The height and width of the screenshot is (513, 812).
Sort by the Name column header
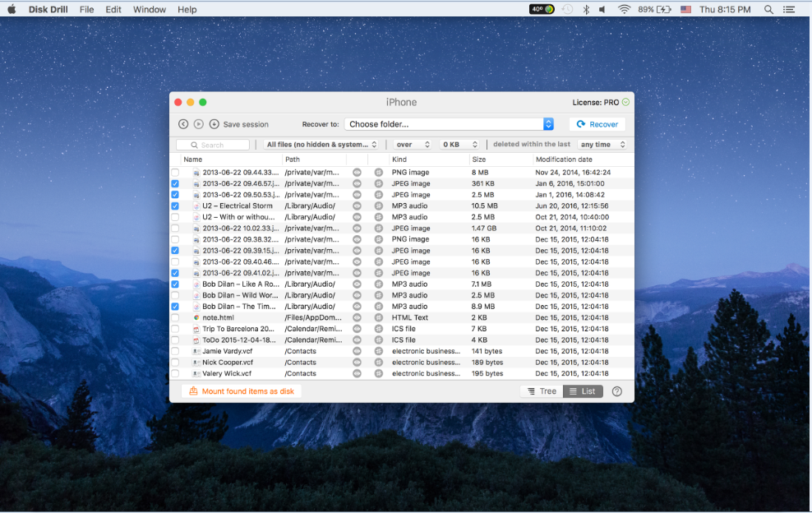point(192,159)
